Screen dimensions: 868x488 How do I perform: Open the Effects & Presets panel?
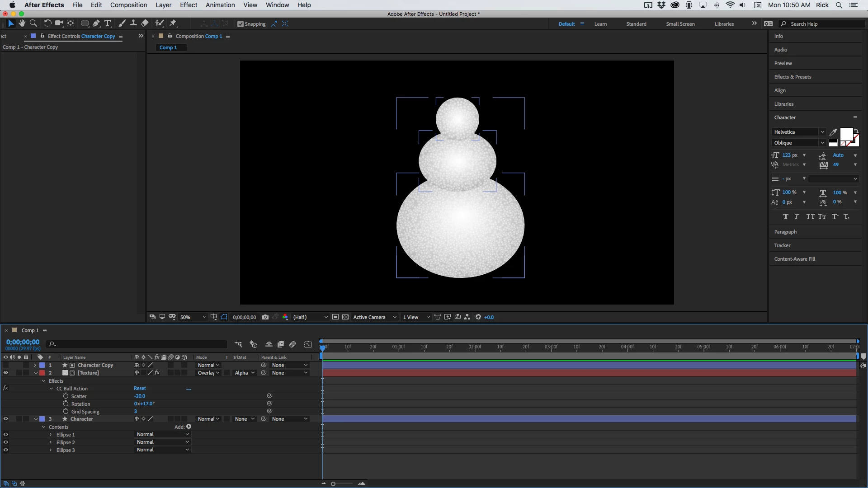[793, 77]
